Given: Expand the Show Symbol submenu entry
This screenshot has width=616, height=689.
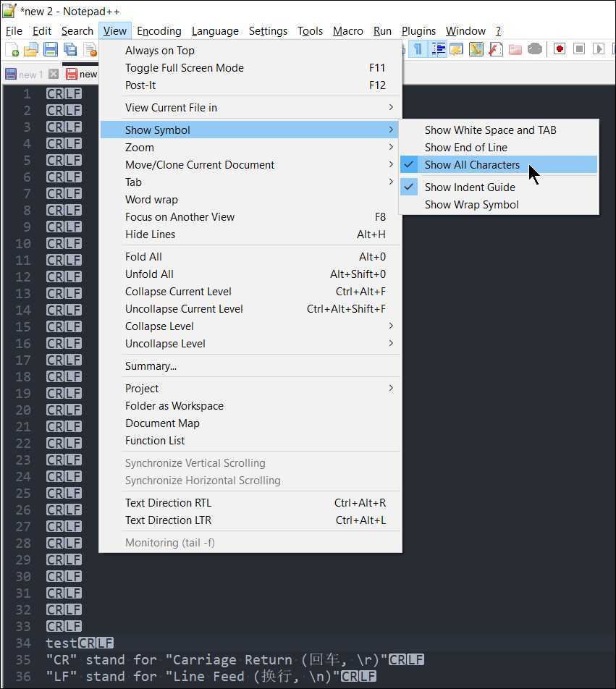Looking at the screenshot, I should [250, 130].
